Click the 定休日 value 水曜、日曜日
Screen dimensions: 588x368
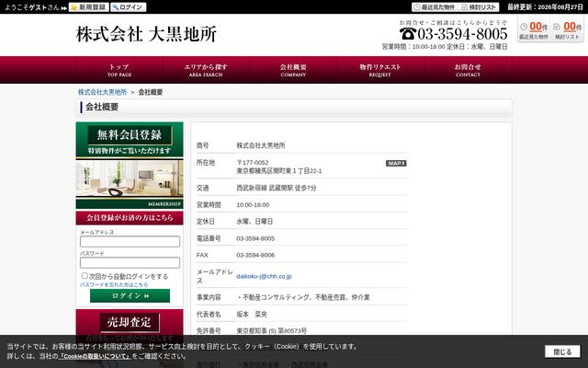(x=254, y=222)
